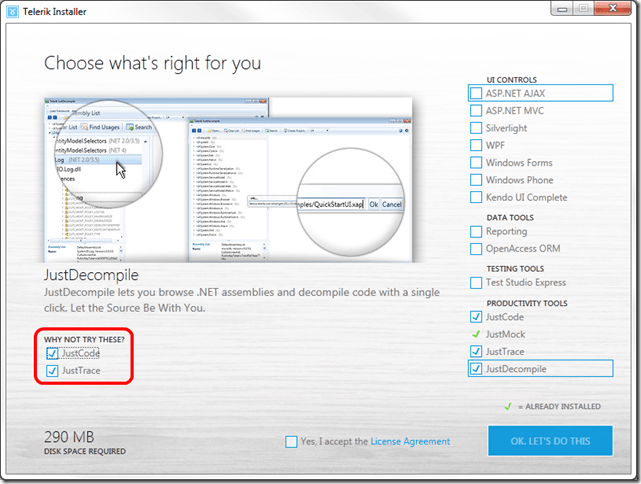Click the TESTING TOOLS heading
Image resolution: width=641 pixels, height=484 pixels.
click(515, 269)
